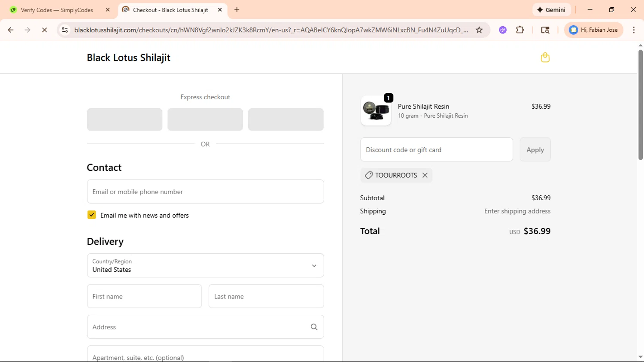
Task: Remove the TOOURROOTS discount code
Action: (x=425, y=175)
